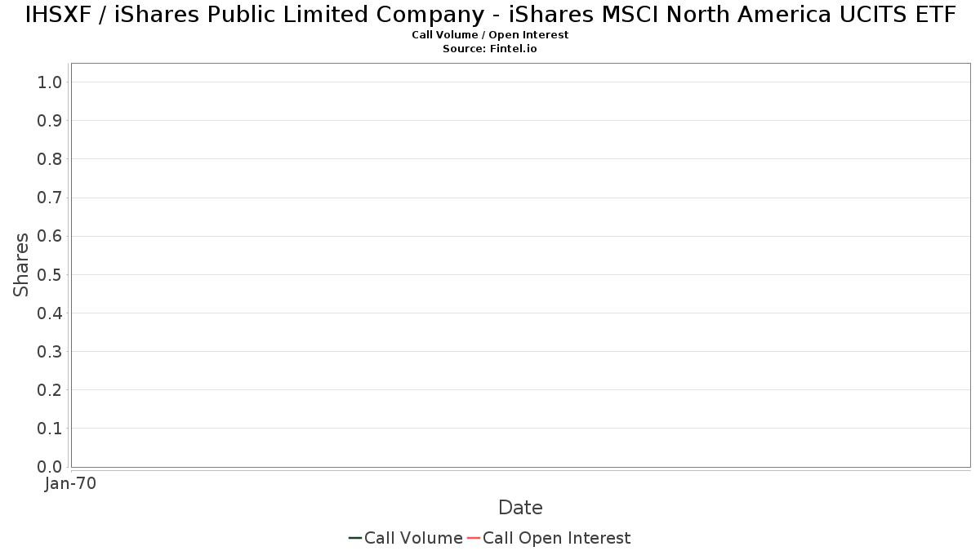Select the 0.5 y-axis tick label
Screen dimensions: 980x551
pos(49,274)
